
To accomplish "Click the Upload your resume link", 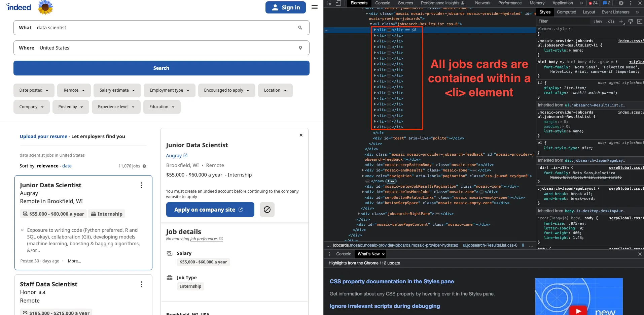I will pyautogui.click(x=43, y=136).
